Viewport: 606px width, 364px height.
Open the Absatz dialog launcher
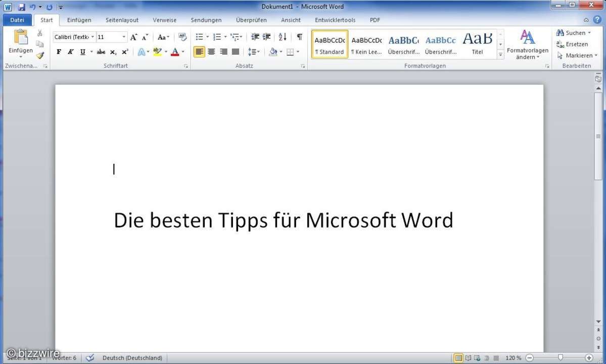303,66
